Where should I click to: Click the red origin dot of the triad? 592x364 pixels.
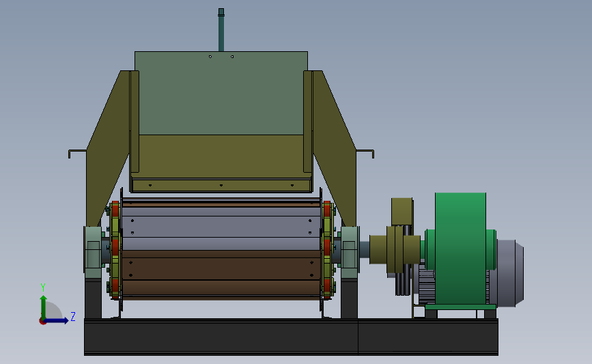[x=42, y=322]
